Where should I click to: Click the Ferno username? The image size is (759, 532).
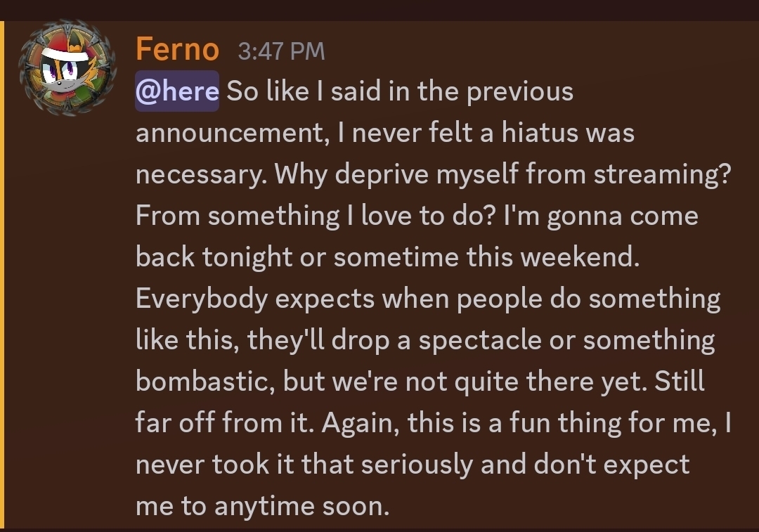point(177,51)
